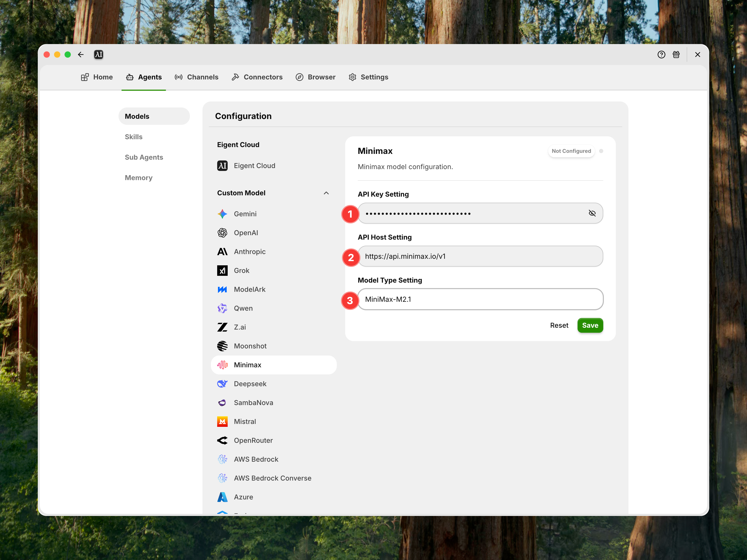Open the gift box icon
The height and width of the screenshot is (560, 747).
tap(676, 55)
